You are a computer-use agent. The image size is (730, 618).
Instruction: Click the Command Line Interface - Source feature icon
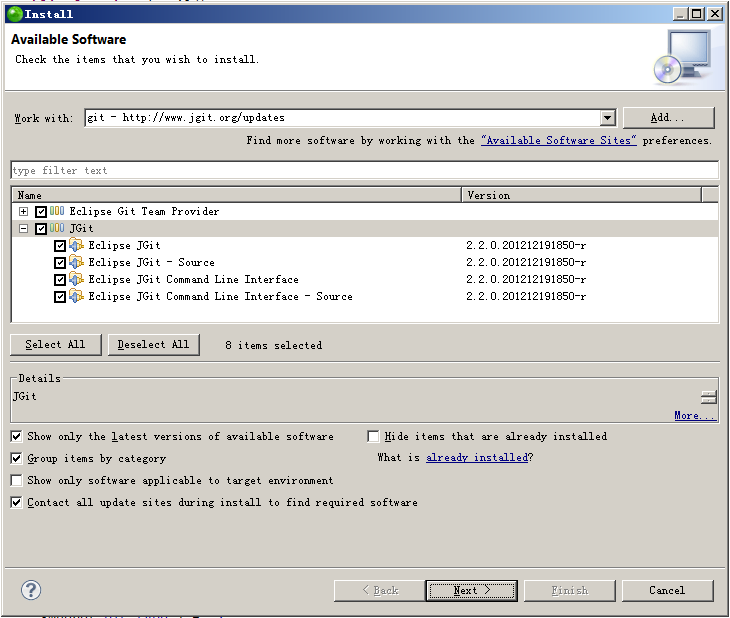pyautogui.click(x=76, y=296)
